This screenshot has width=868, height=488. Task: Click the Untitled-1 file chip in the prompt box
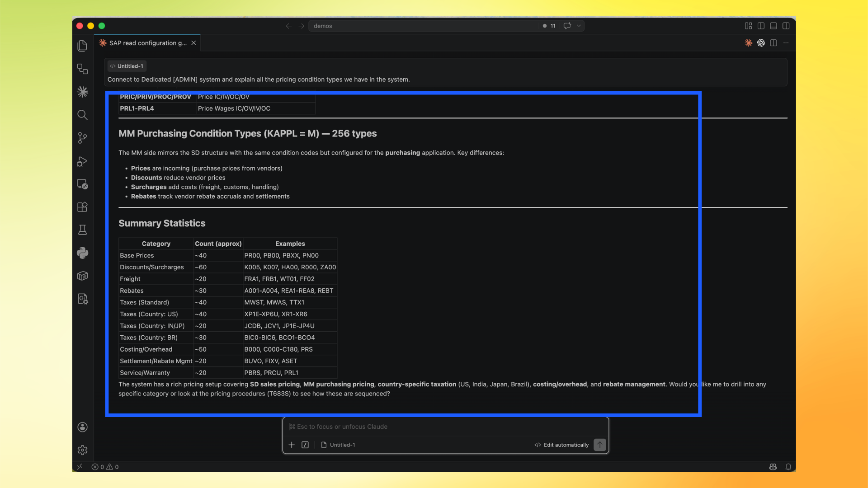338,445
